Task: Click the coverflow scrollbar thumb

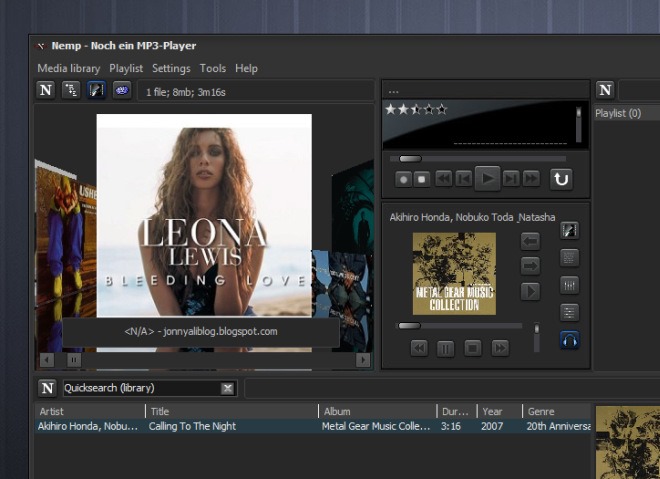Action: coord(74,360)
